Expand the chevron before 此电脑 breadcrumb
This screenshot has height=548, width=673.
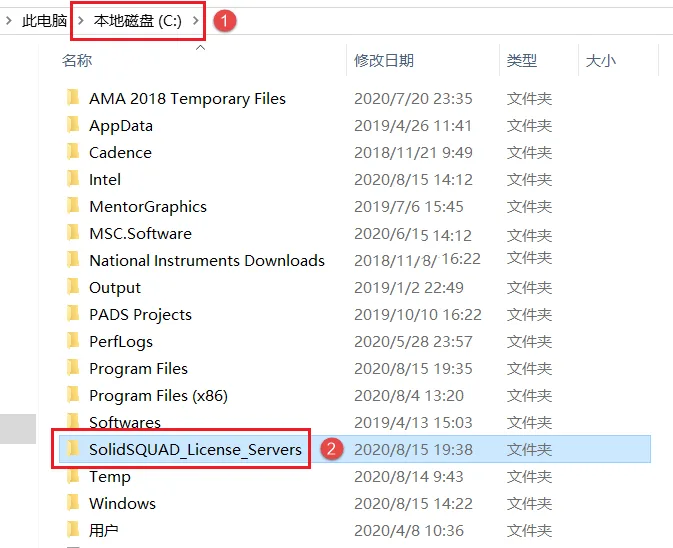click(8, 20)
